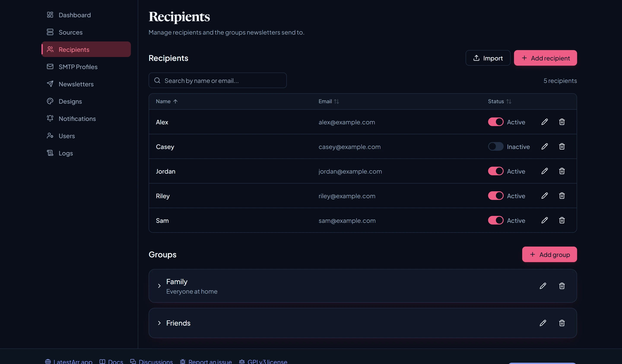Open the Notifications page
Image resolution: width=622 pixels, height=364 pixels.
point(86,119)
